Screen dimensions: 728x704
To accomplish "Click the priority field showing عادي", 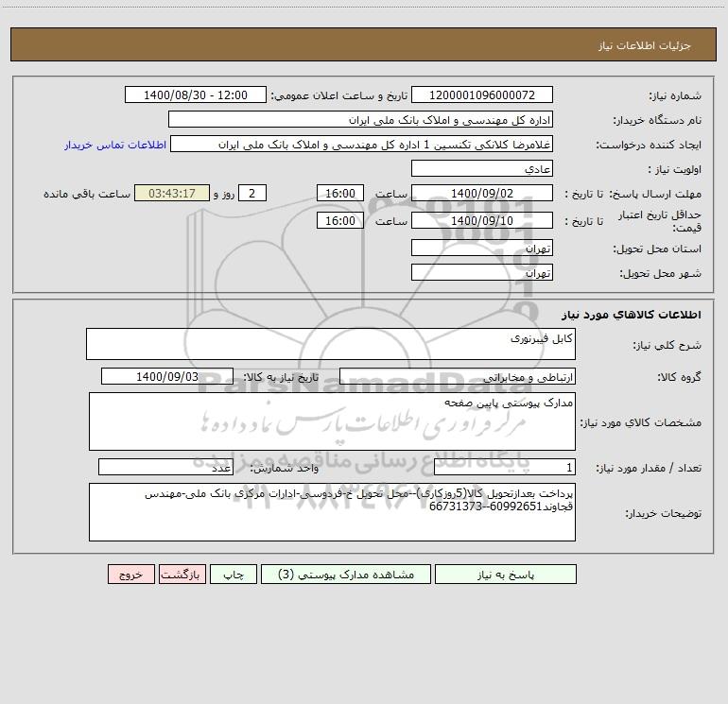I will click(x=482, y=168).
